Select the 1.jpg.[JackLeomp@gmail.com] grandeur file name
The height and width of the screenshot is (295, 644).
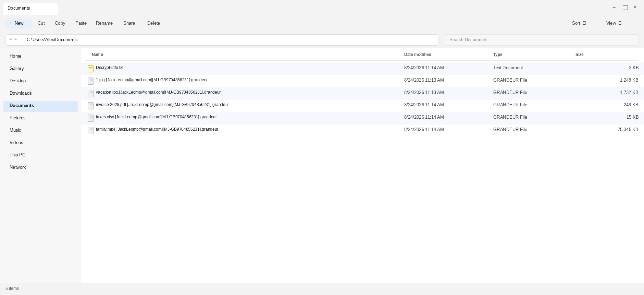(x=152, y=80)
